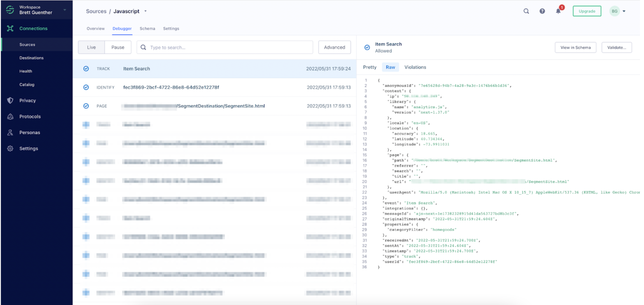Click the Privacy shield icon
The height and width of the screenshot is (305, 644).
point(10,101)
